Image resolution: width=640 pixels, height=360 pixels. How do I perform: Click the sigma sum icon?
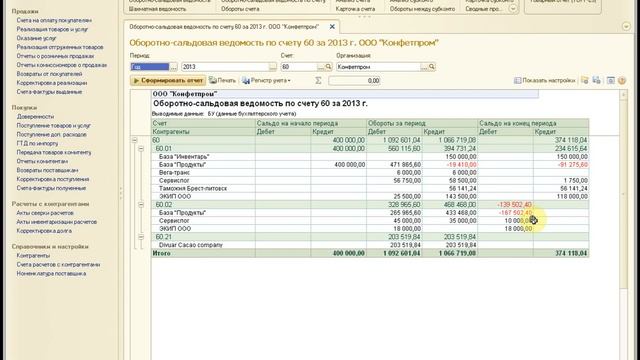click(318, 81)
